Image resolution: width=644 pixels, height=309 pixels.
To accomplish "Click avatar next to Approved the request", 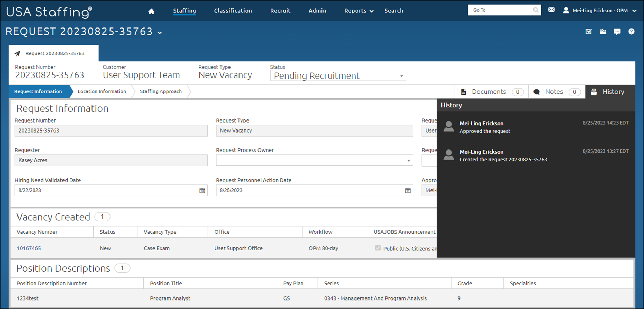I will coord(449,127).
